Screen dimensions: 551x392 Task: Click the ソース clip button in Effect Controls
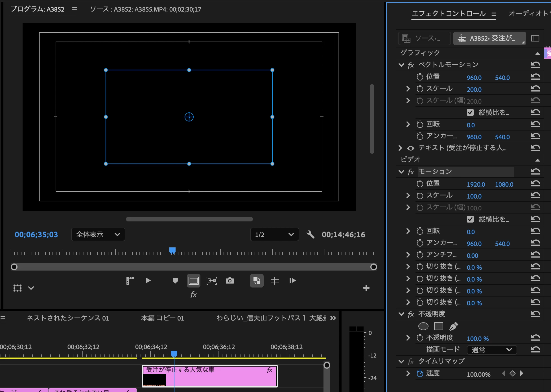click(424, 38)
